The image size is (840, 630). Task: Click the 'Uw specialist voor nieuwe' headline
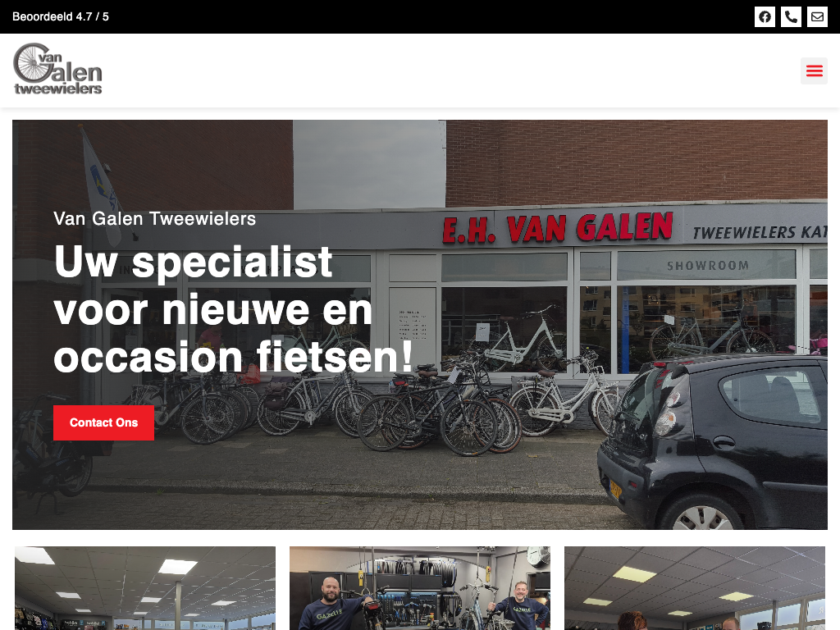pyautogui.click(x=234, y=308)
